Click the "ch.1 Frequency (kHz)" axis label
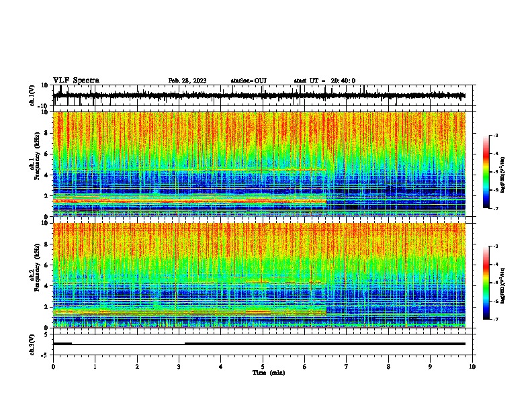Screen dimensions: 532x411 click(x=35, y=155)
